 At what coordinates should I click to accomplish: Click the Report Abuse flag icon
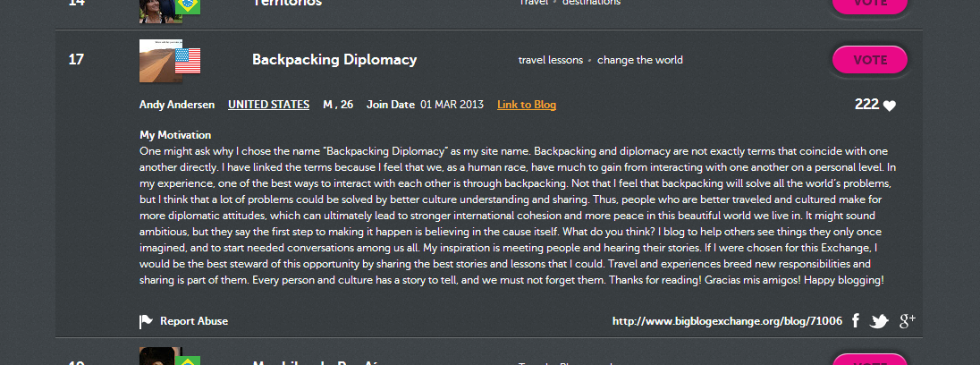tap(146, 322)
